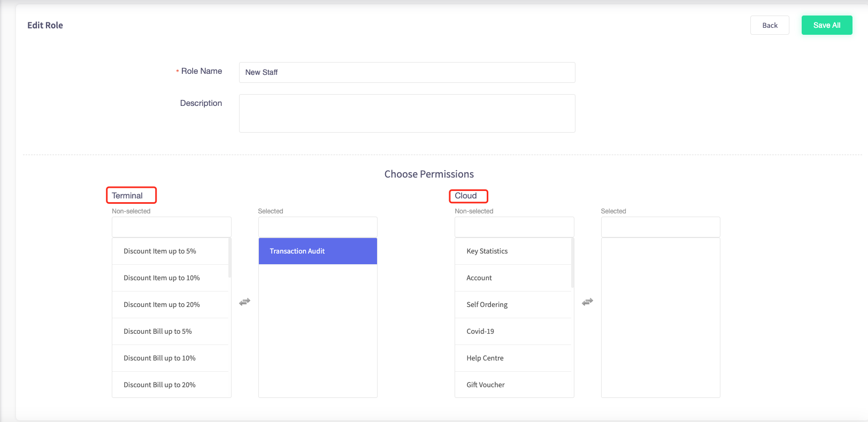Pick the Help Centre permission
This screenshot has height=422, width=868.
point(513,358)
